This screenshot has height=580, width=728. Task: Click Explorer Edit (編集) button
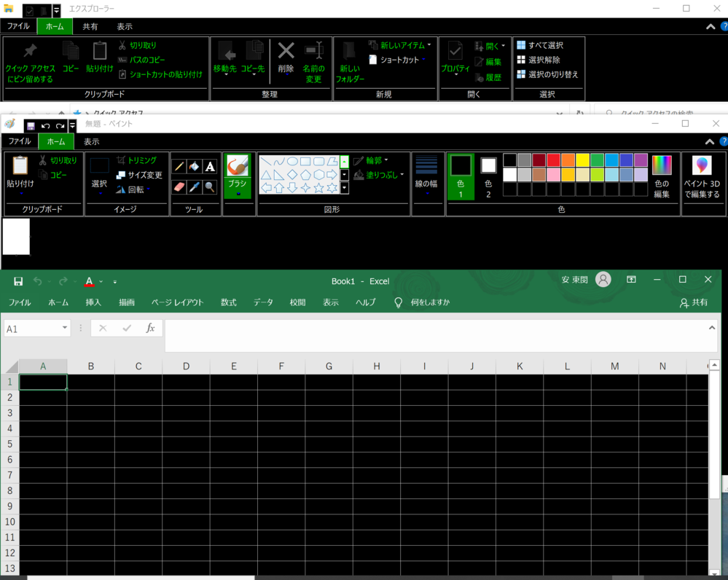click(488, 62)
